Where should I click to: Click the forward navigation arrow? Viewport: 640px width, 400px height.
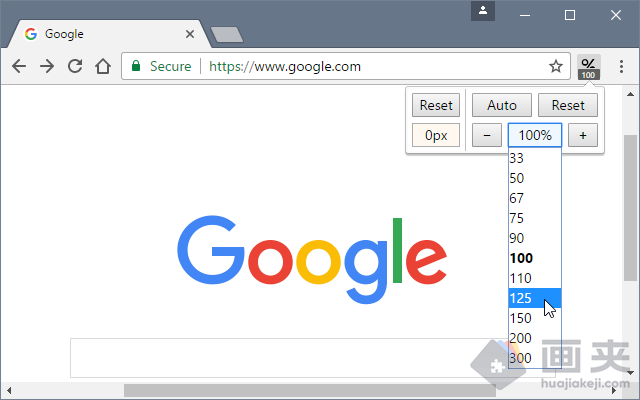click(x=47, y=66)
